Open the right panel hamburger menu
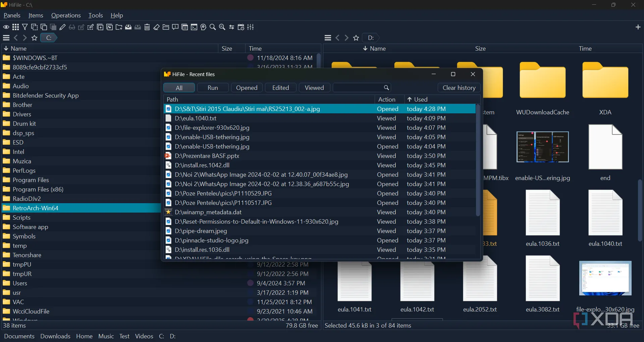This screenshot has height=342, width=644. pos(328,38)
